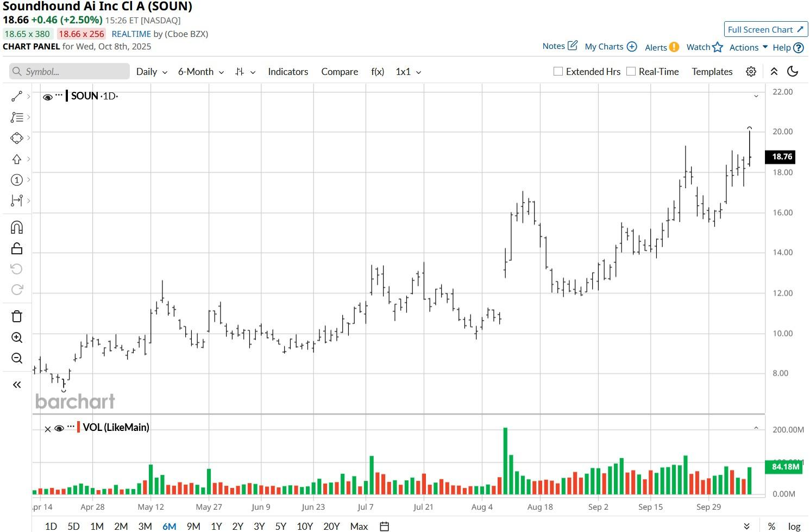Expand the line tool options chevron

tap(28, 96)
